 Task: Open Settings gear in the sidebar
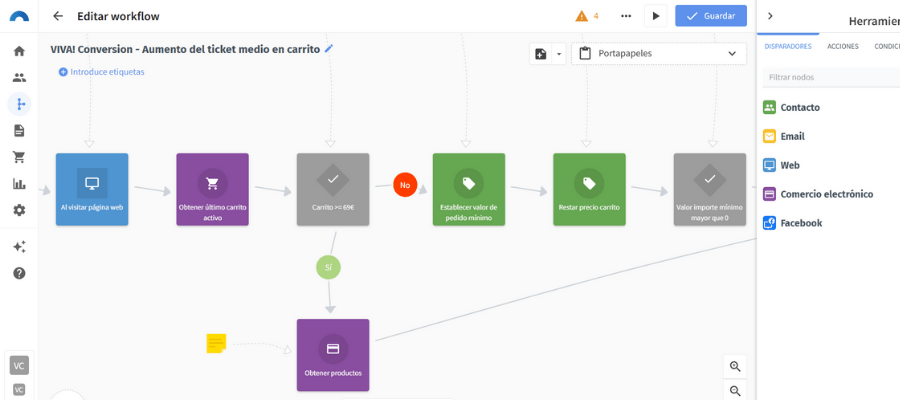click(19, 210)
